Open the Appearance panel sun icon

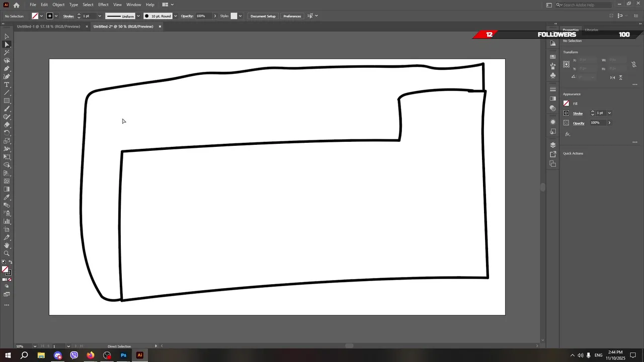coord(553,122)
